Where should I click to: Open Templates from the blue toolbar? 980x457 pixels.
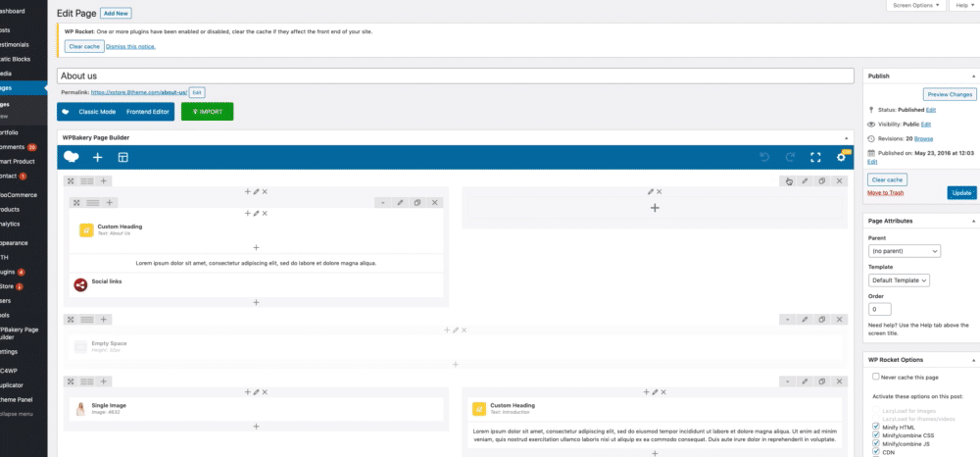[123, 158]
